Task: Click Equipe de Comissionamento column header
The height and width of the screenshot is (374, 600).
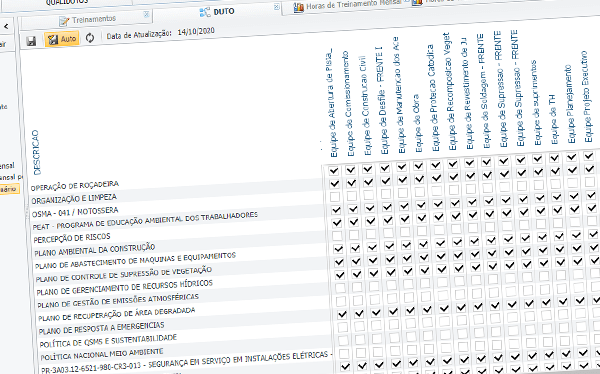Action: (x=348, y=104)
